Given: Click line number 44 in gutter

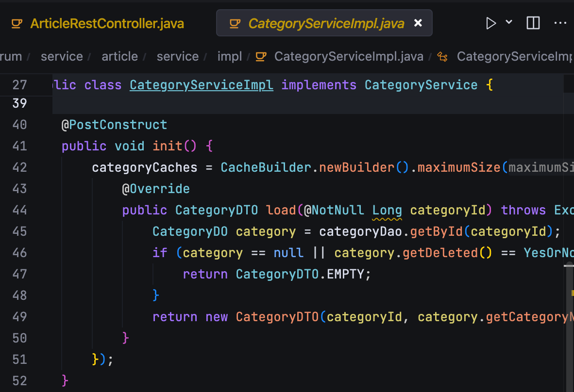Looking at the screenshot, I should [x=20, y=210].
